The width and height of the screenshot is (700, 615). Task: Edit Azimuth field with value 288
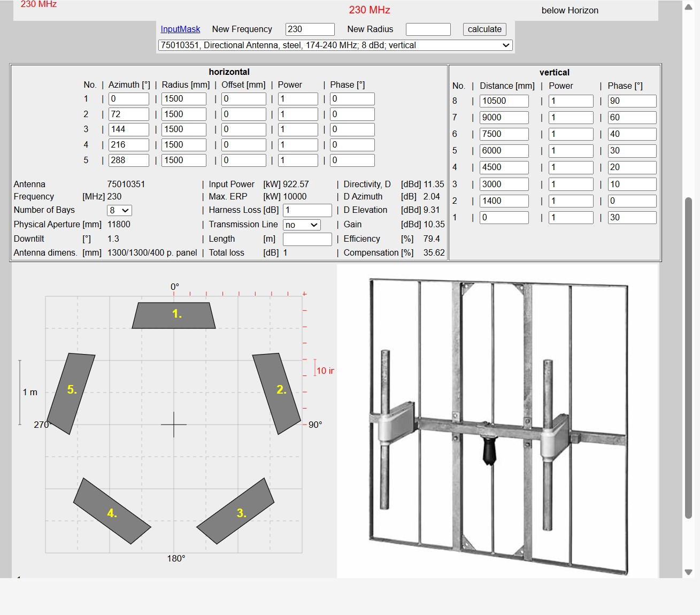point(129,160)
